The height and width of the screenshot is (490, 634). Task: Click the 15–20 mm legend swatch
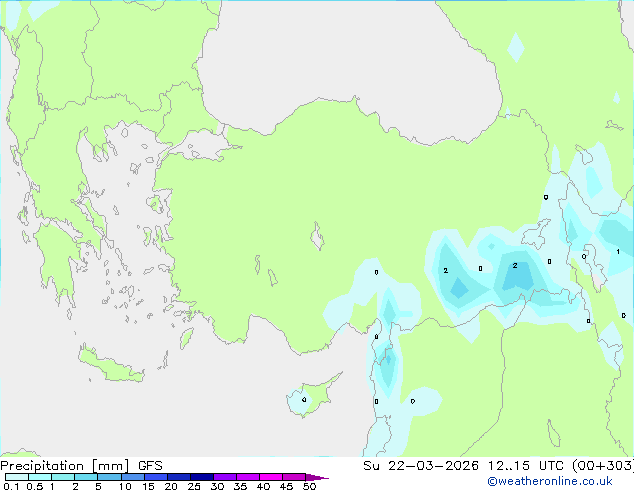pyautogui.click(x=155, y=477)
